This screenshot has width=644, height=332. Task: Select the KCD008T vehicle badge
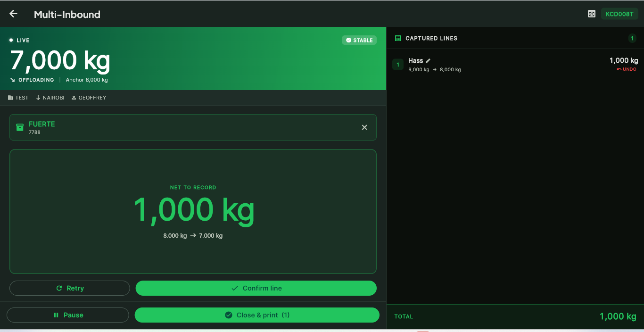619,14
